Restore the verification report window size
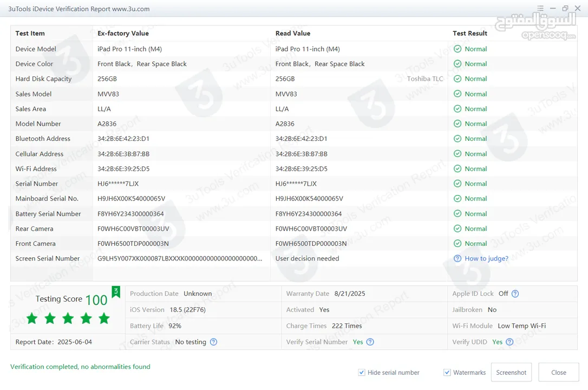Image resolution: width=588 pixels, height=390 pixels. pos(565,8)
